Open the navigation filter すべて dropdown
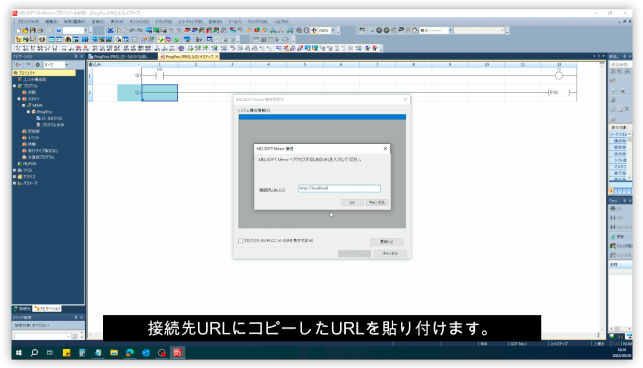Viewport: 643px width, 368px height. click(x=66, y=65)
